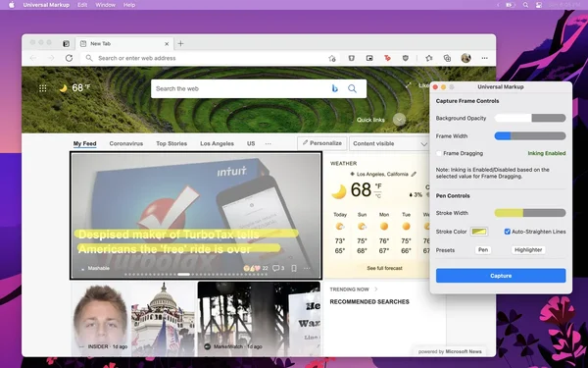
Task: Open the TurboTax headline story
Action: pos(169,241)
